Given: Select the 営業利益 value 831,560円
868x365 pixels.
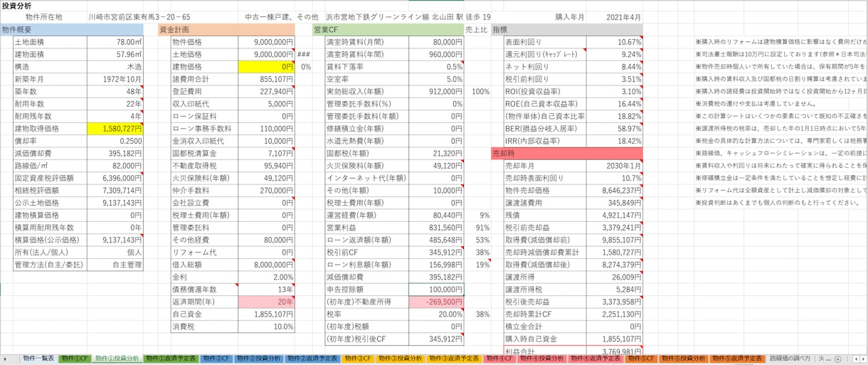Looking at the screenshot, I should click(435, 228).
